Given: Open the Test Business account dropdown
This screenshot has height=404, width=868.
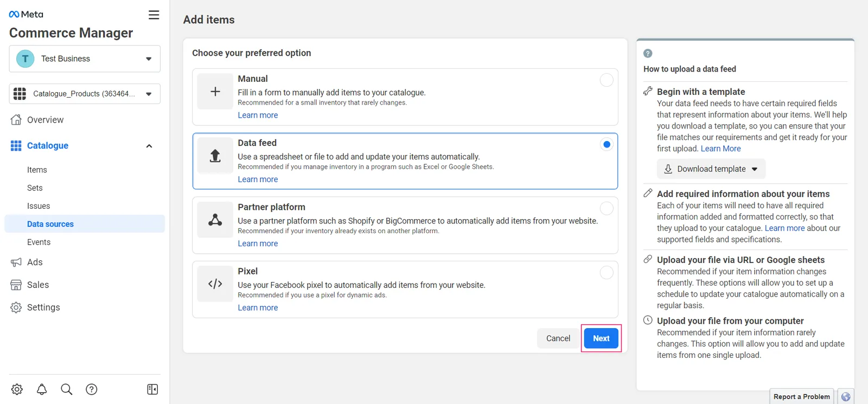Looking at the screenshot, I should click(85, 59).
